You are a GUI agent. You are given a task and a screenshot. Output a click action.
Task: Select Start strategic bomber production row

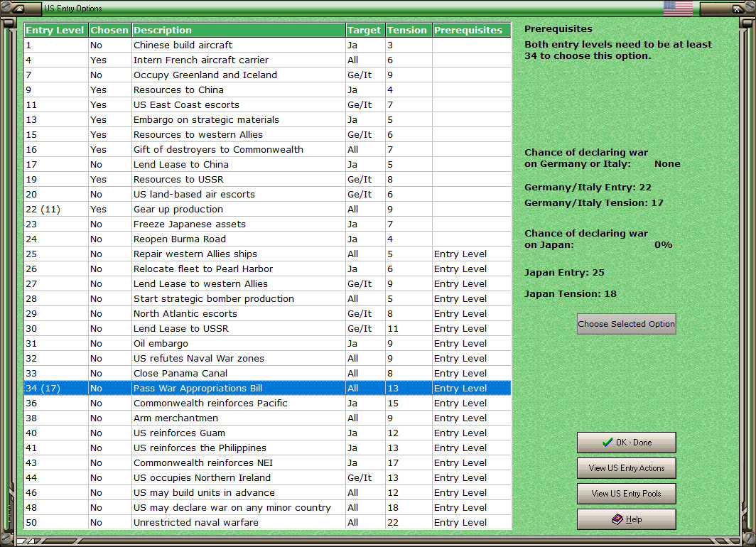268,299
